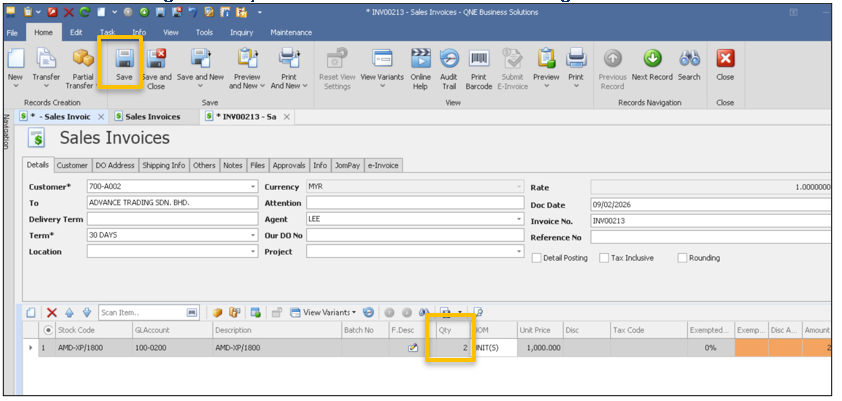Screen dimensions: 842x401
Task: Click the Save icon in ribbon
Action: click(124, 59)
